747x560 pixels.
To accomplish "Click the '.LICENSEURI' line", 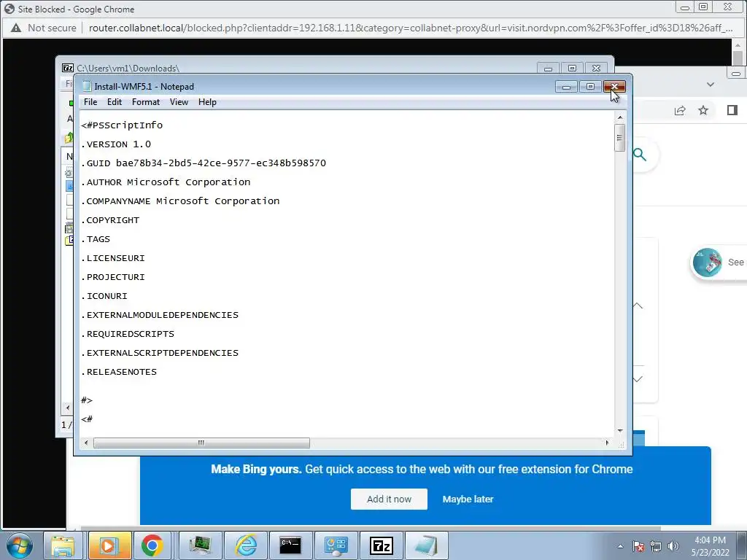I will point(113,258).
